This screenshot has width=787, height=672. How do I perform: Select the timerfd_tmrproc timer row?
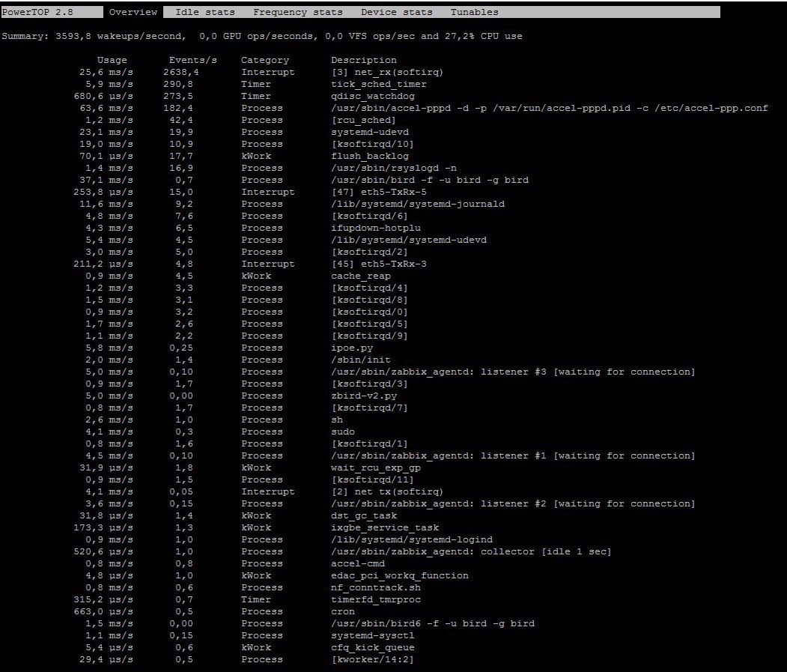247,599
